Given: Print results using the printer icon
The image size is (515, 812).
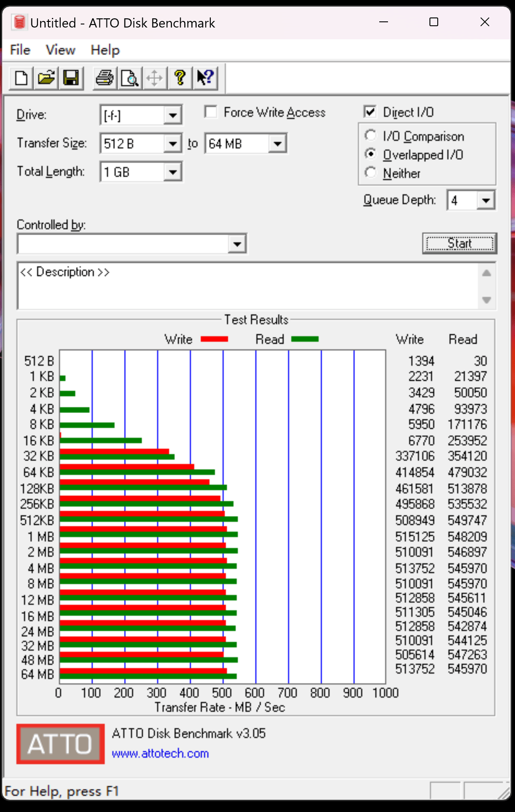Looking at the screenshot, I should [105, 78].
